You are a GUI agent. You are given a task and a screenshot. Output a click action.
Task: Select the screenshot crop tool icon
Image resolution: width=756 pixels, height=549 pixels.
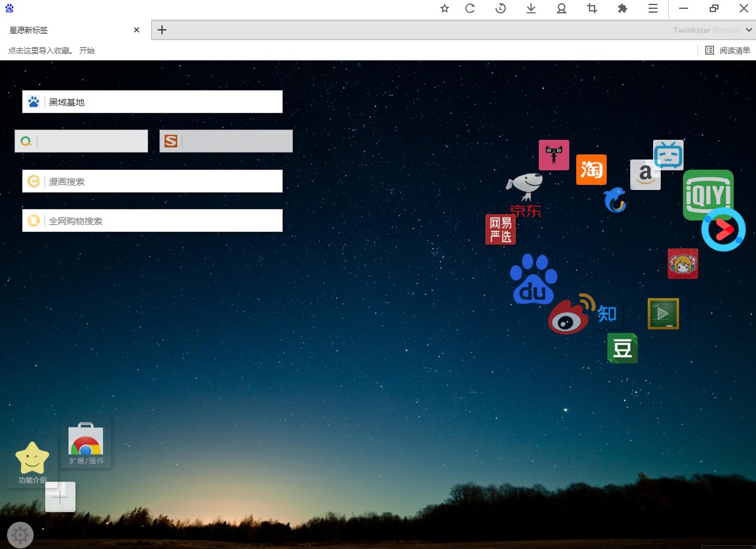click(x=592, y=8)
